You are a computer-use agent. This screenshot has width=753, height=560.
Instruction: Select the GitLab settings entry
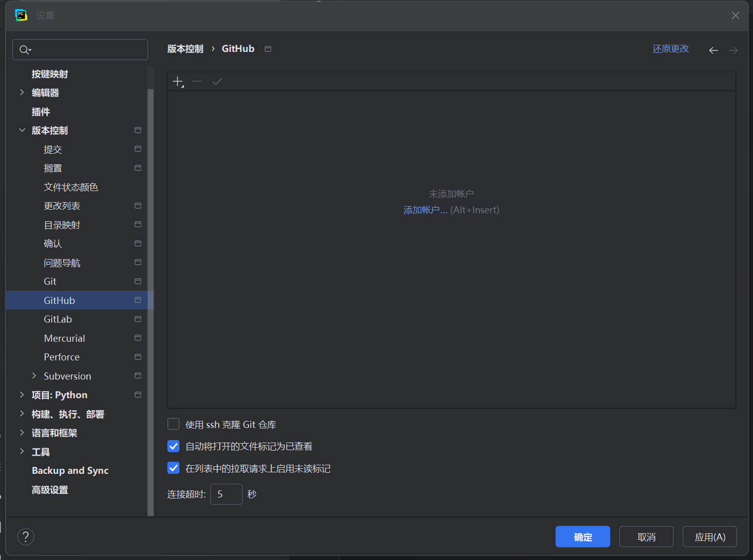tap(58, 319)
